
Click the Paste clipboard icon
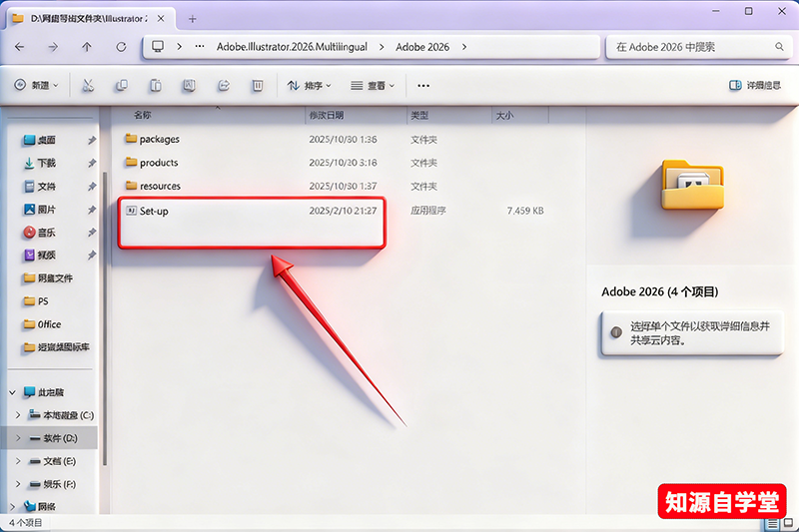(156, 86)
